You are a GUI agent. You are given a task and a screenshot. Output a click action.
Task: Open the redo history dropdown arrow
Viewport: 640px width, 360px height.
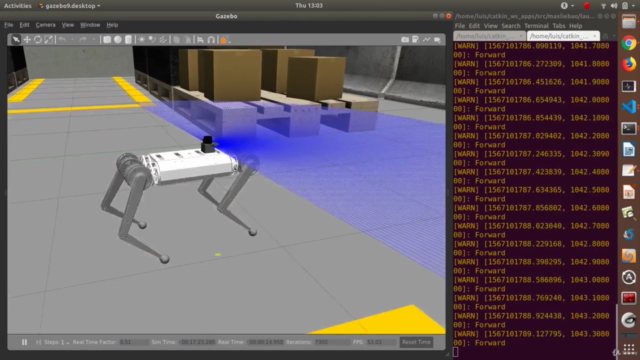93,40
